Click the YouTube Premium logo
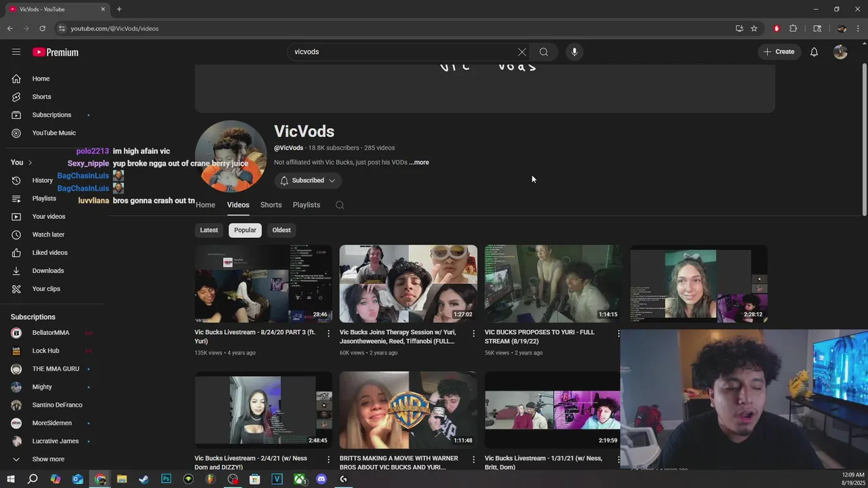 click(56, 52)
